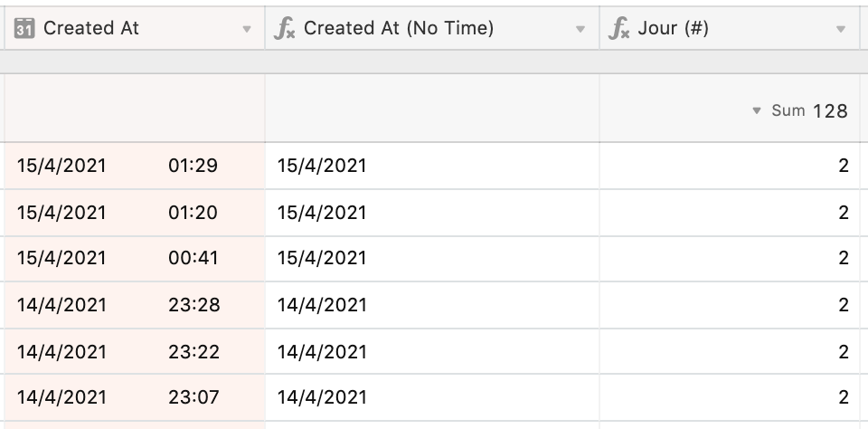This screenshot has width=868, height=429.
Task: Click the Jour value 2 in the 01:29 row
Action: click(843, 166)
